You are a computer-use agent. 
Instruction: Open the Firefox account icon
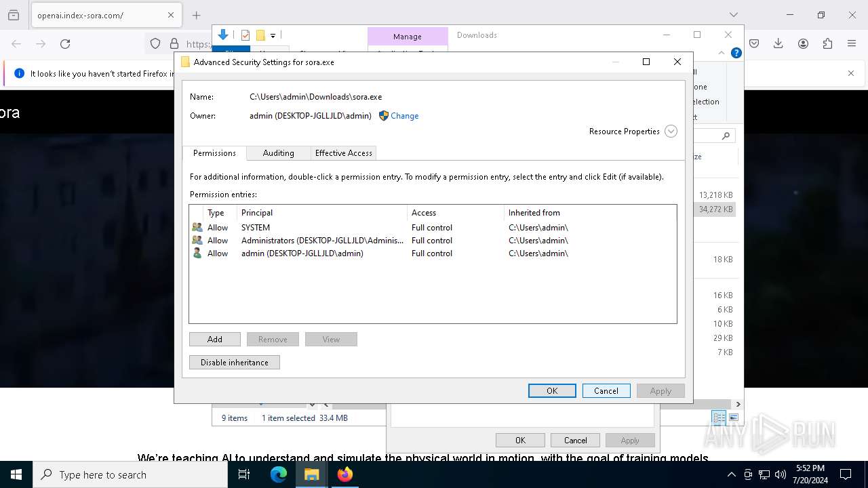[x=803, y=43]
